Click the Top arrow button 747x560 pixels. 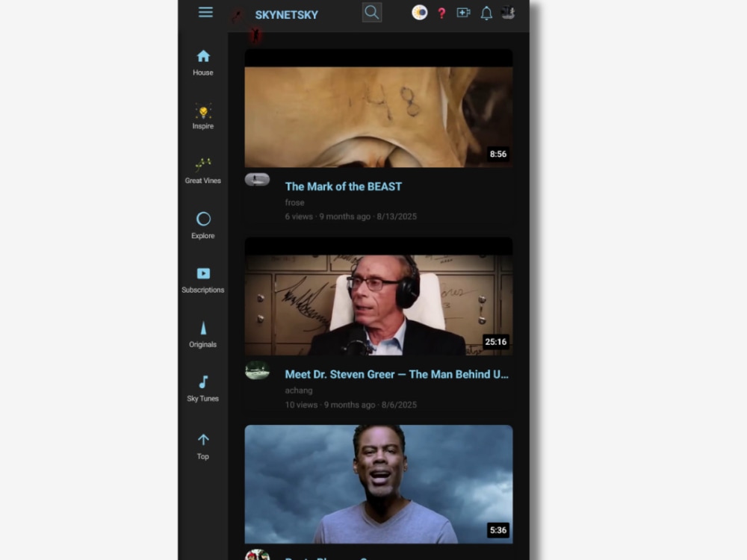pyautogui.click(x=203, y=447)
